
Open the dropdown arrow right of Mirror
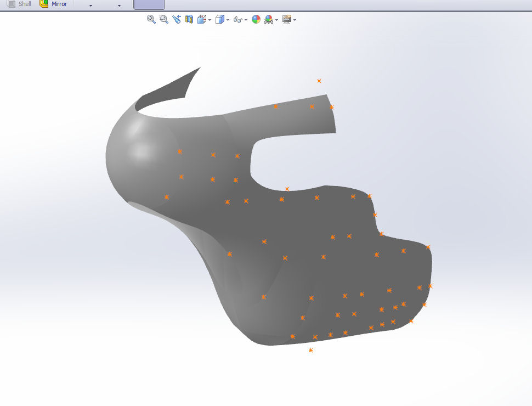[90, 5]
